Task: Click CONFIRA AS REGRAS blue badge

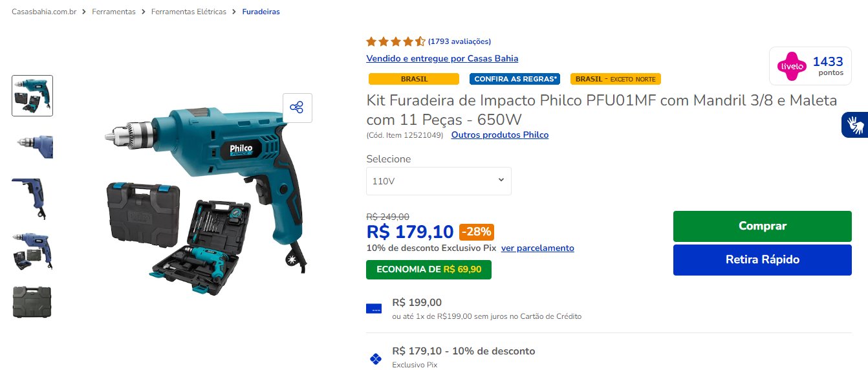Action: (x=515, y=79)
